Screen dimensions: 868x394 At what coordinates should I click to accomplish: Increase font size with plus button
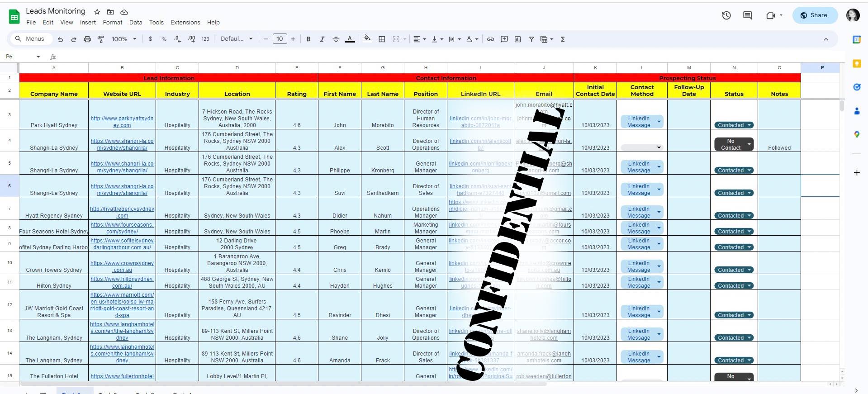point(293,39)
